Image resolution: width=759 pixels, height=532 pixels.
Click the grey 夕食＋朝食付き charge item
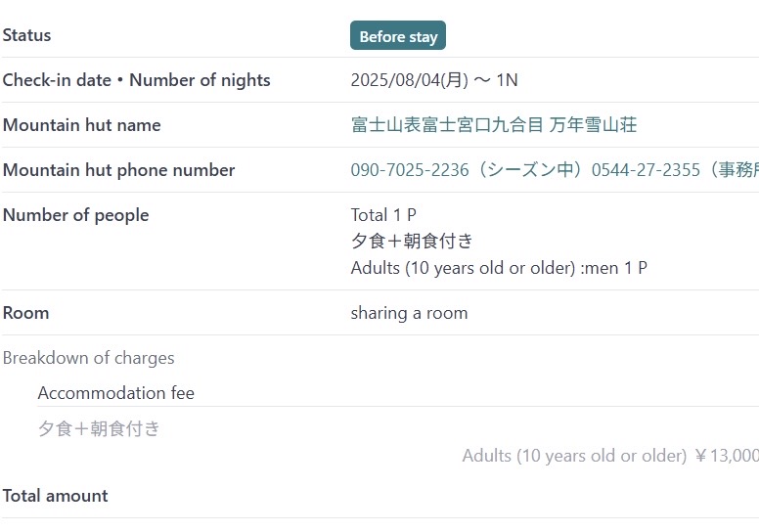coord(99,428)
